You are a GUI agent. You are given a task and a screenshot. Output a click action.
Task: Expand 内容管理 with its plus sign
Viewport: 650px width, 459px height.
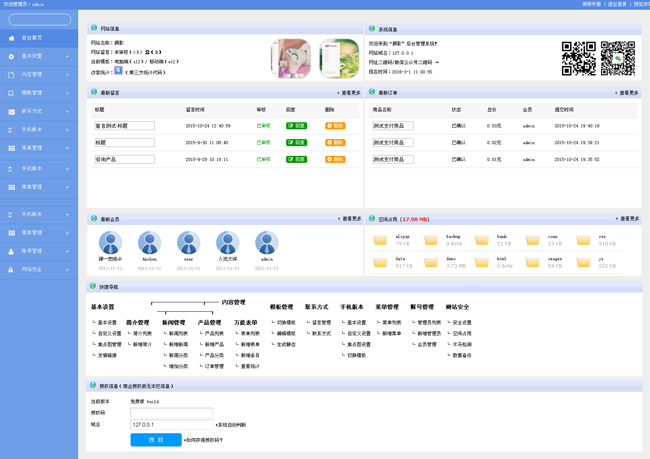coord(68,75)
